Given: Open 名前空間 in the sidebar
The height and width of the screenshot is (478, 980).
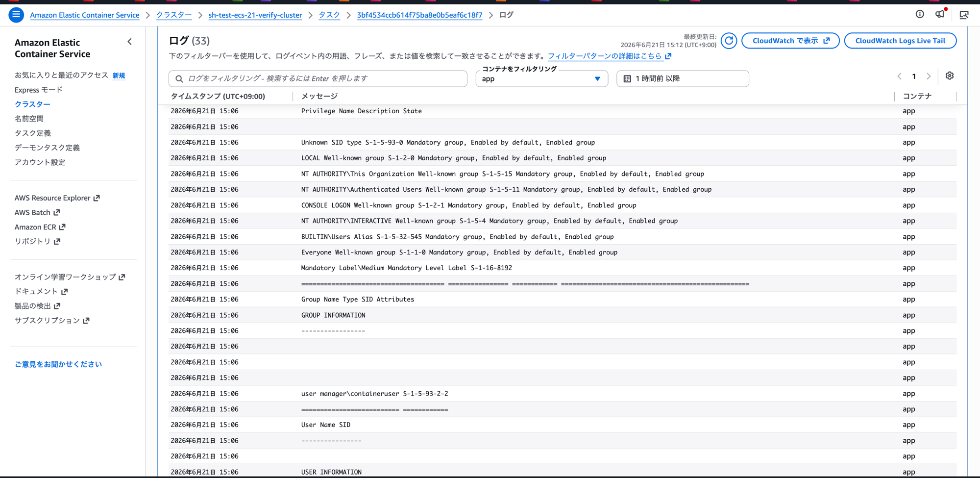Looking at the screenshot, I should [29, 119].
